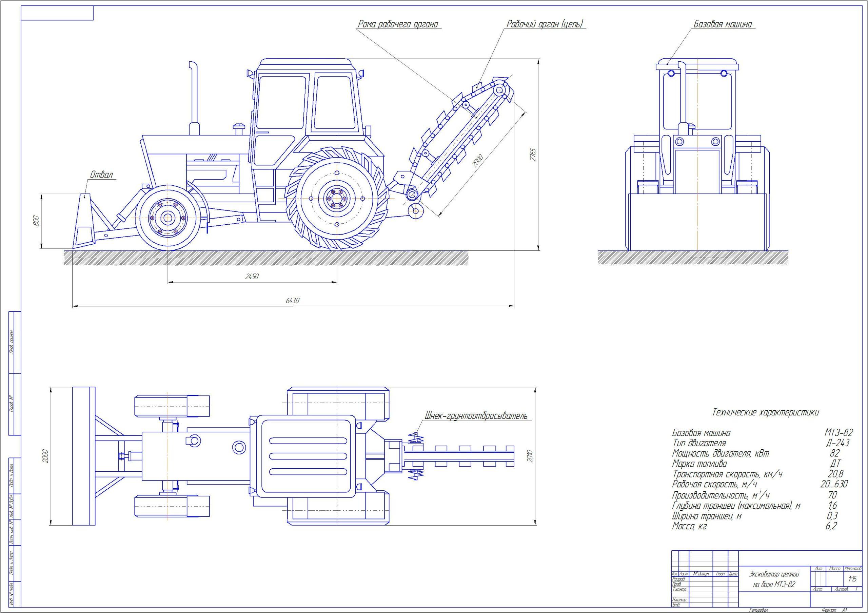Click the 'Рама рабочего органа' callout label

(x=398, y=24)
